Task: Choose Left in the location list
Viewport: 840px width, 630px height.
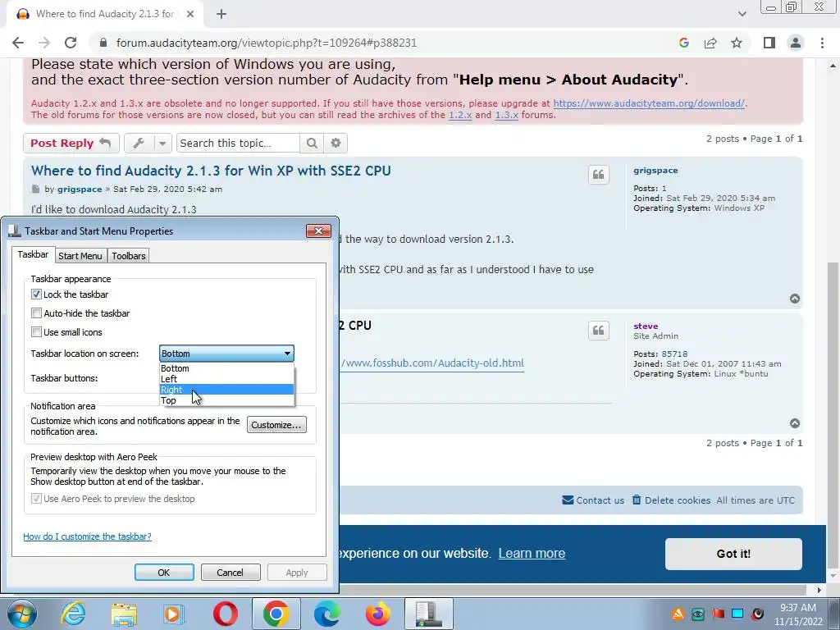Action: (226, 379)
